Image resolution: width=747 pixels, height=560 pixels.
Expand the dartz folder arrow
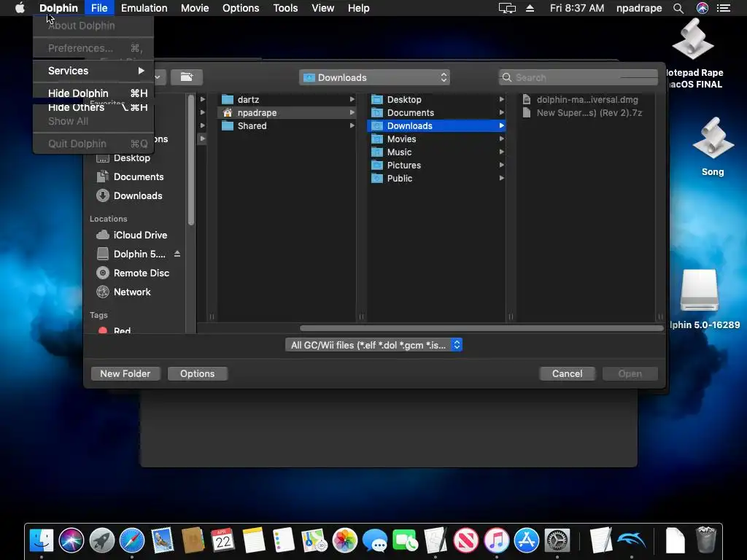(352, 99)
